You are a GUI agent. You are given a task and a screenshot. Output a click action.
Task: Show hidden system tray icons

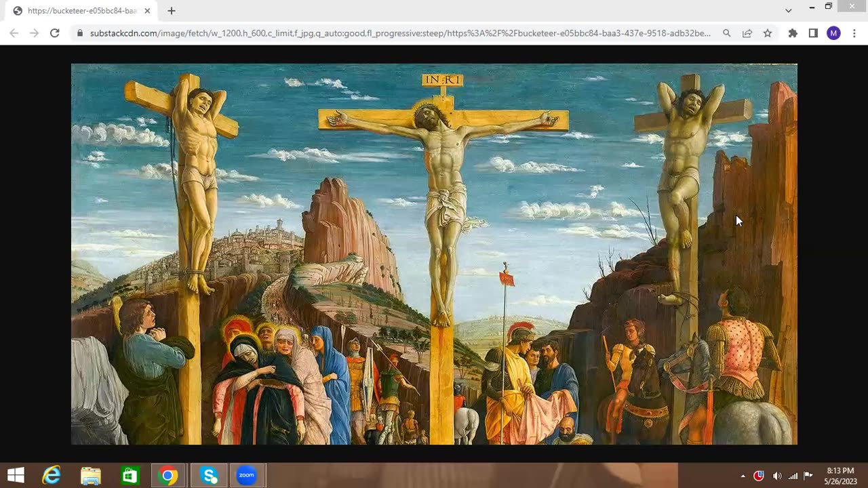click(x=743, y=476)
